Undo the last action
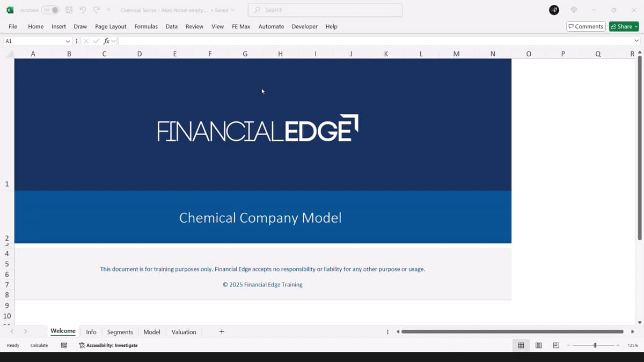 tap(83, 10)
